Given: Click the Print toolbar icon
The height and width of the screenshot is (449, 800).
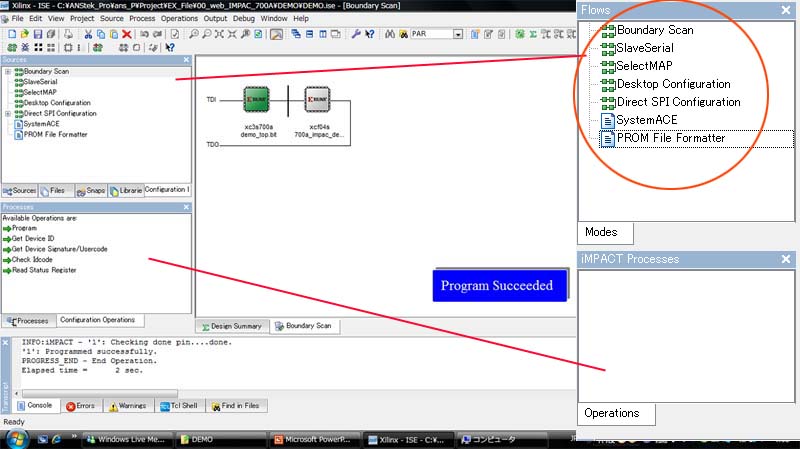Looking at the screenshot, I should tap(68, 34).
